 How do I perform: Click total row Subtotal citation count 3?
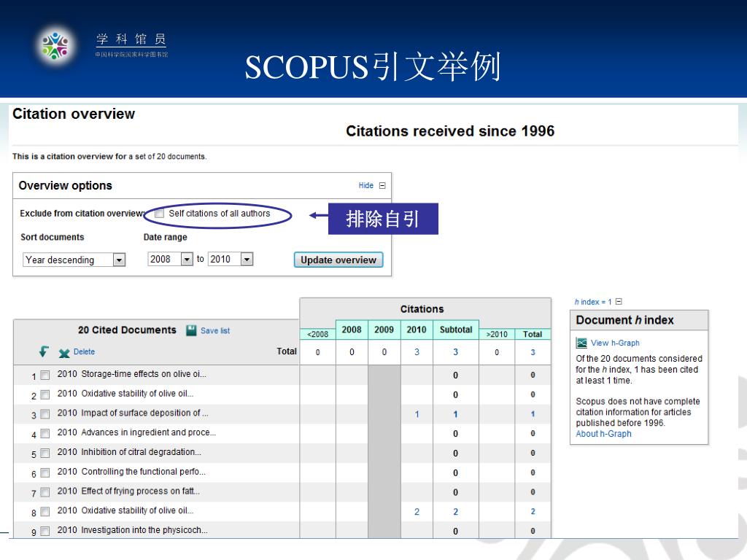pos(455,352)
